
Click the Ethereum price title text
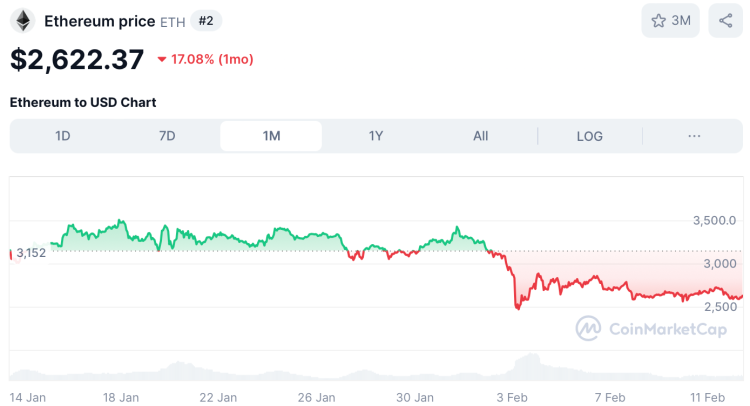(99, 21)
